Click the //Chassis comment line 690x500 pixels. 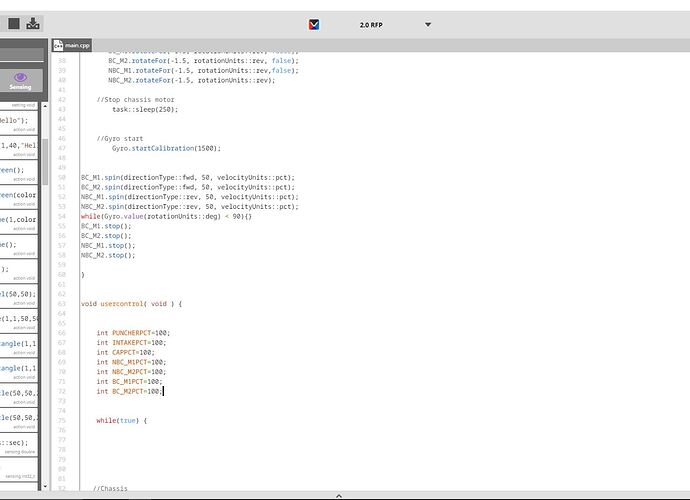coord(110,488)
